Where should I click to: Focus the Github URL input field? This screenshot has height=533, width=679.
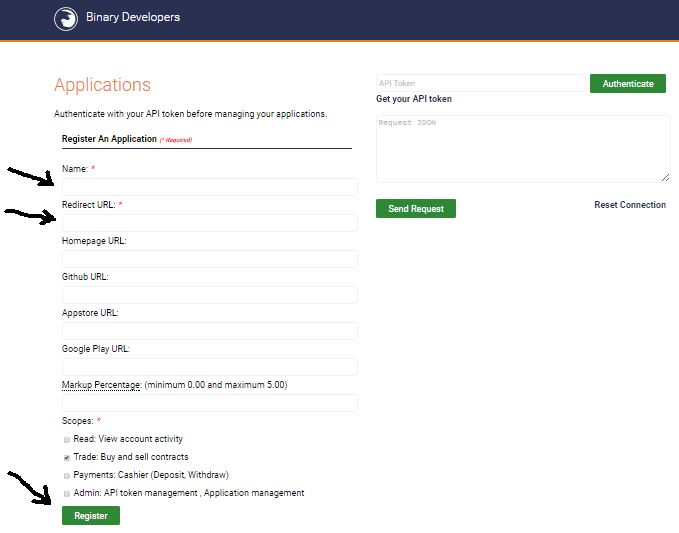210,295
